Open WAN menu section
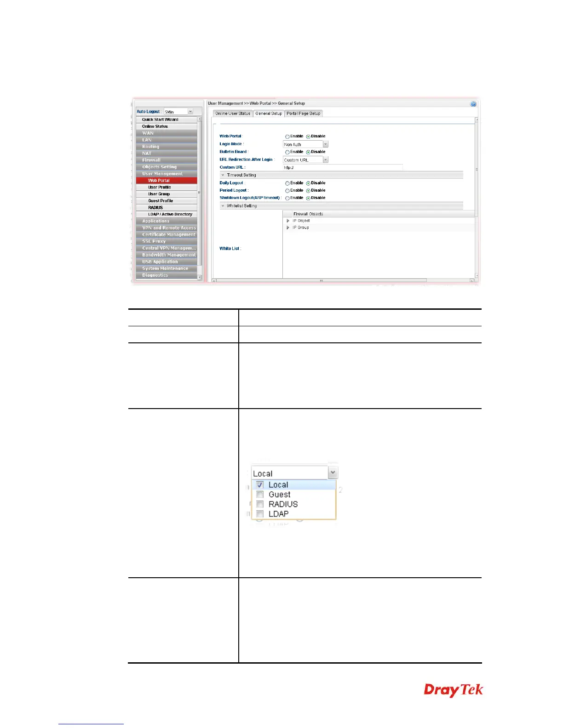The image size is (563, 728). pyautogui.click(x=167, y=133)
